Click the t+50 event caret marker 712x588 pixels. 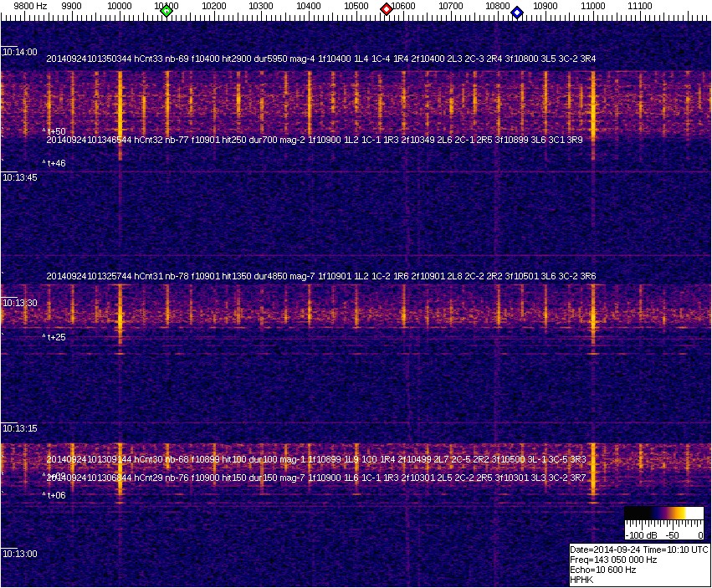[55, 131]
